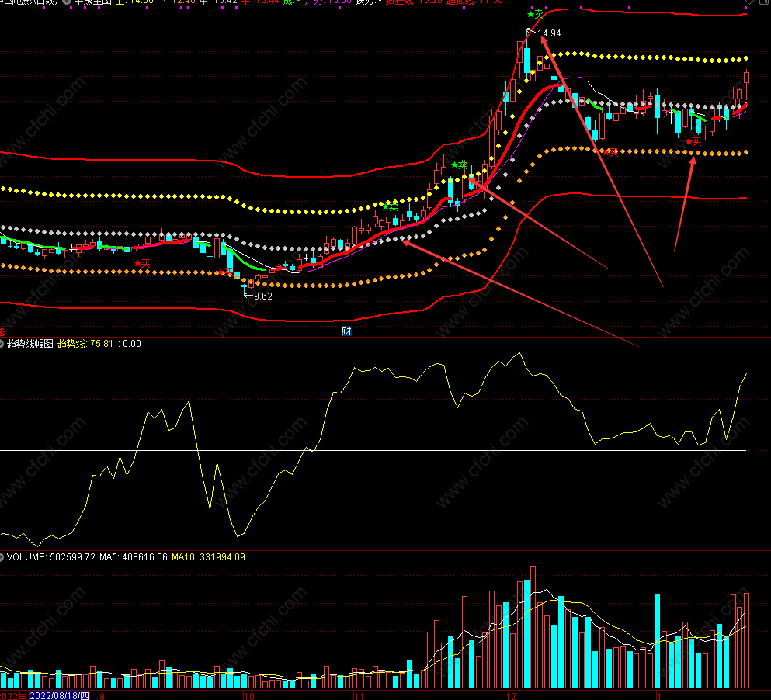Click the 财 finance marker icon

[x=346, y=331]
